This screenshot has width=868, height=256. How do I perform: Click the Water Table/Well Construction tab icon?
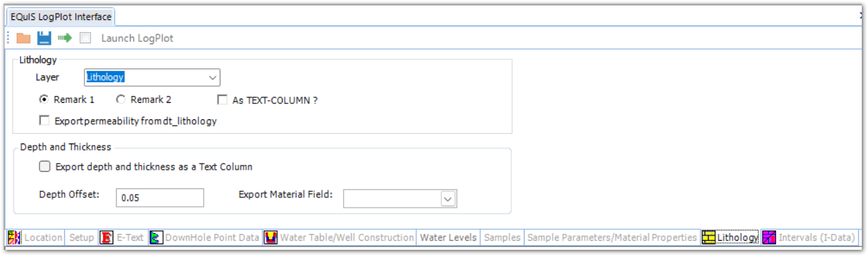coord(271,237)
